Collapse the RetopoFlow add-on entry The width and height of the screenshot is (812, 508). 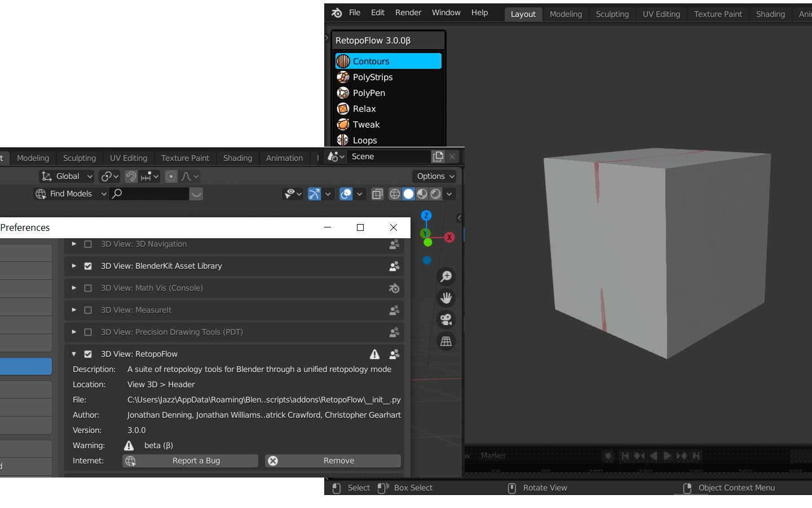pos(74,354)
